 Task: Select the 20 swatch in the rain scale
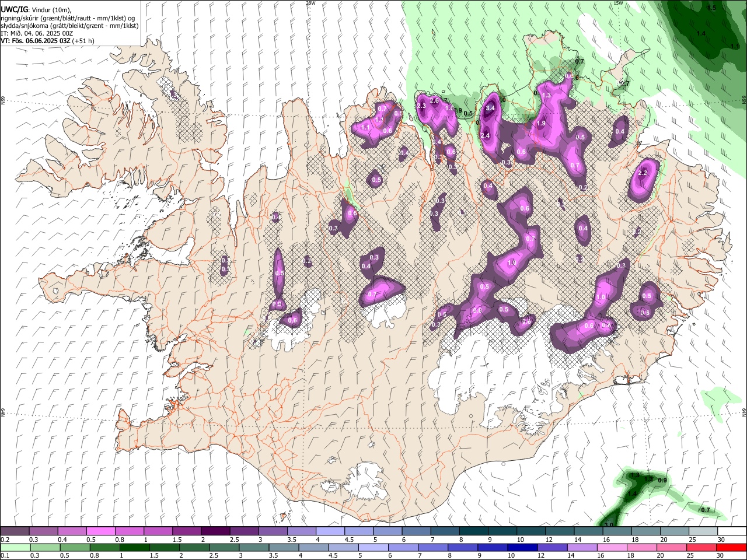pos(671,547)
